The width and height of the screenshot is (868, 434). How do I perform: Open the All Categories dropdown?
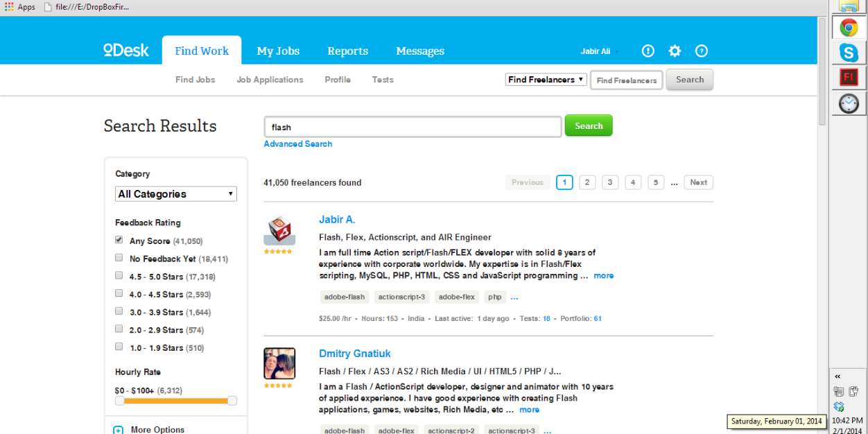click(176, 194)
